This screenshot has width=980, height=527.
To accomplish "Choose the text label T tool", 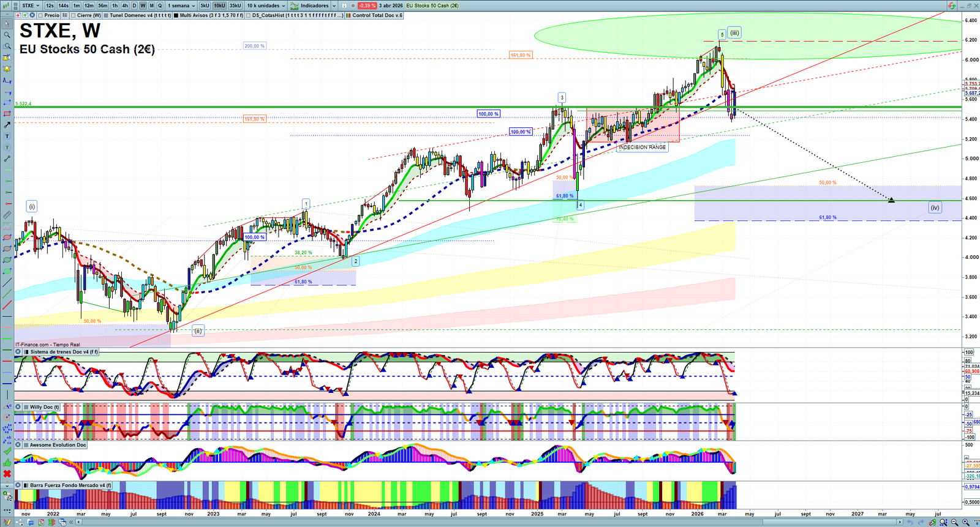I will [x=7, y=136].
